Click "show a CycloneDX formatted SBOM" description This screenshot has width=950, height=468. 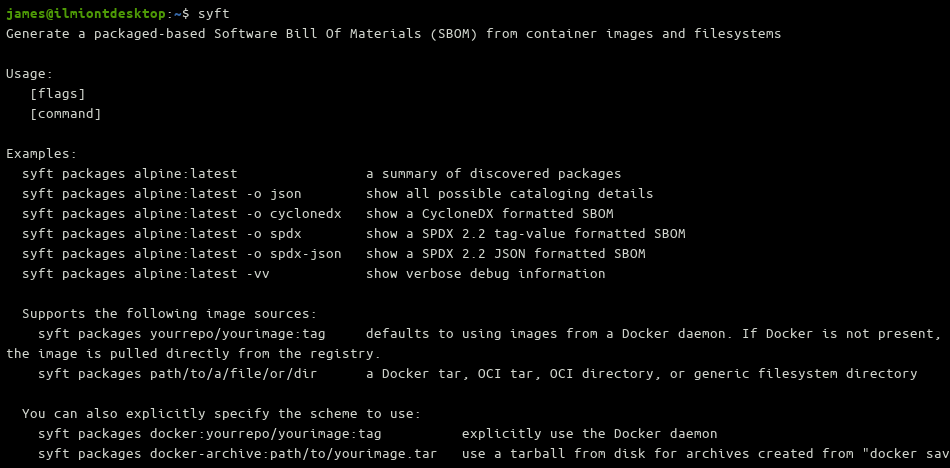coord(489,213)
